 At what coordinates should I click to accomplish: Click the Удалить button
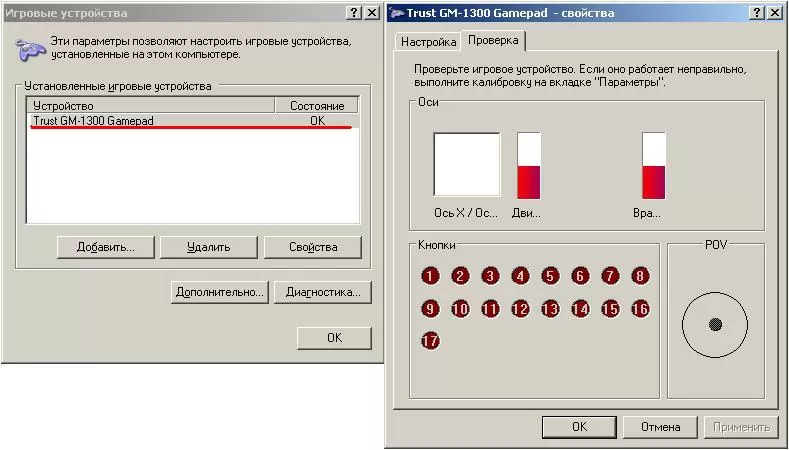[x=208, y=247]
